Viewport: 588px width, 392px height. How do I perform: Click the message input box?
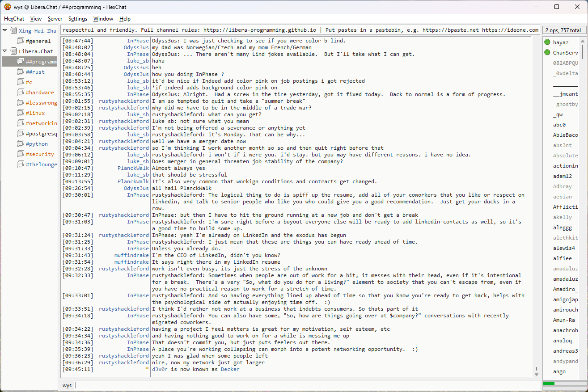(x=306, y=385)
